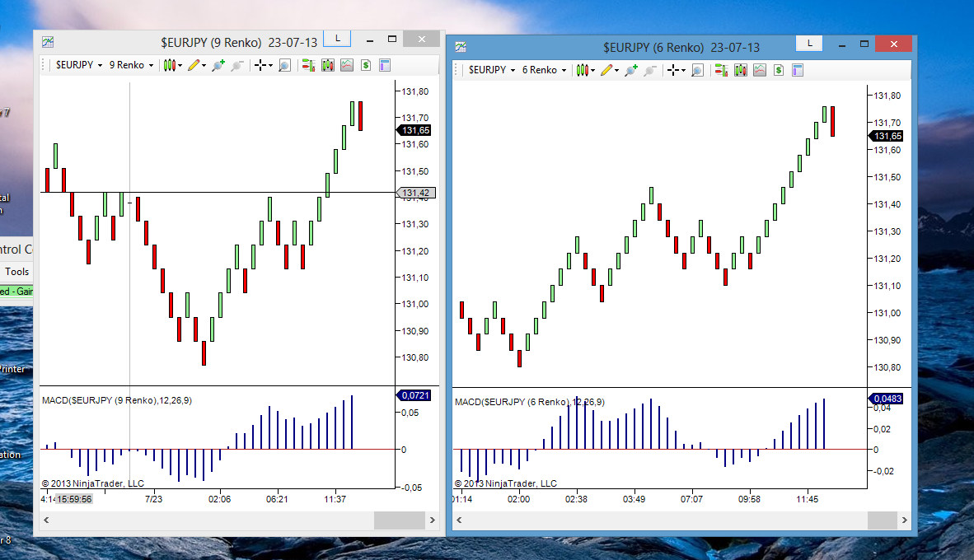Open Data Series icon in 9 Renko window
974x560 pixels.
click(328, 65)
